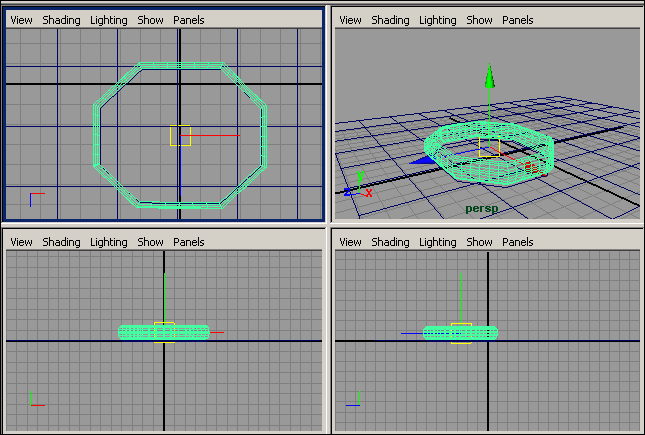Image resolution: width=645 pixels, height=435 pixels.
Task: Open the Lighting menu in the top view panel
Action: [x=109, y=20]
